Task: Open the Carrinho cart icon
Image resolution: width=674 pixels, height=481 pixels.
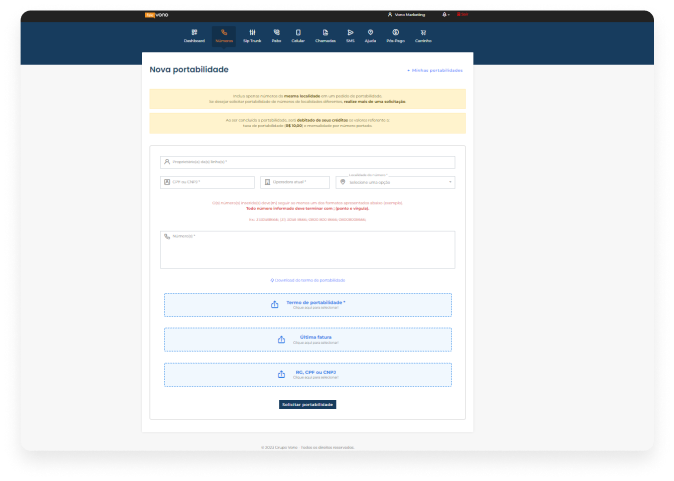Action: click(x=423, y=33)
